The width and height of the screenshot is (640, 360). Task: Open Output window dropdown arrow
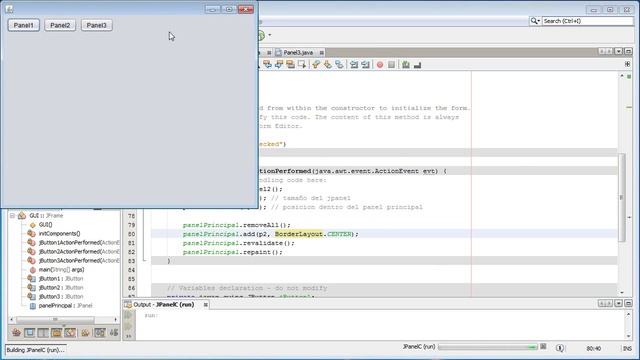coord(619,303)
